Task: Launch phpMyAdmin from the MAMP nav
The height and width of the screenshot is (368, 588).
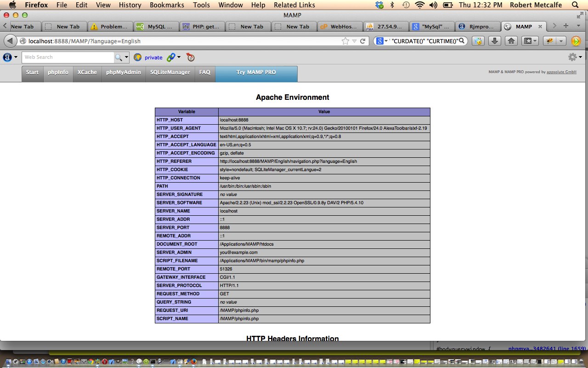Action: 123,74
